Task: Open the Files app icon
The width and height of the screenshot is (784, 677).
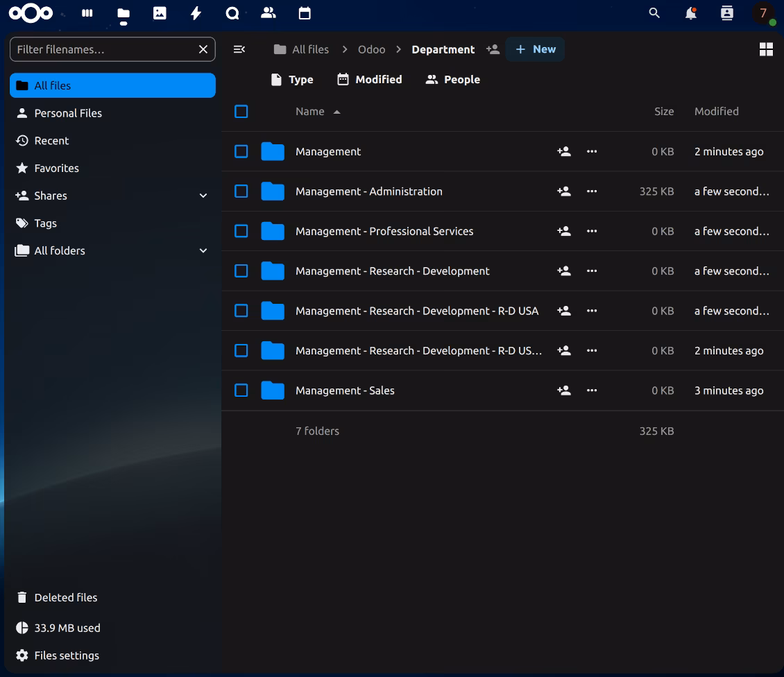Action: [x=123, y=13]
